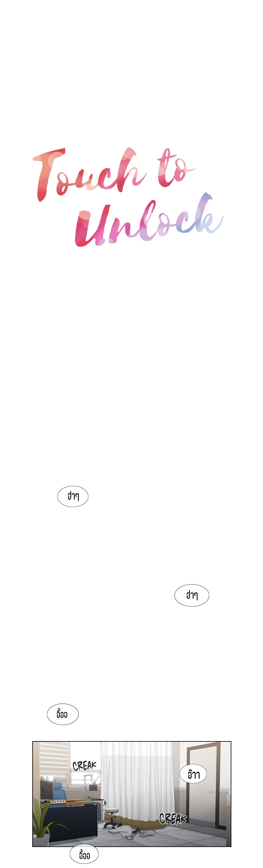Select the ฮ่าๆ bubble farther below the title
263x868 pixels.
(x=192, y=595)
